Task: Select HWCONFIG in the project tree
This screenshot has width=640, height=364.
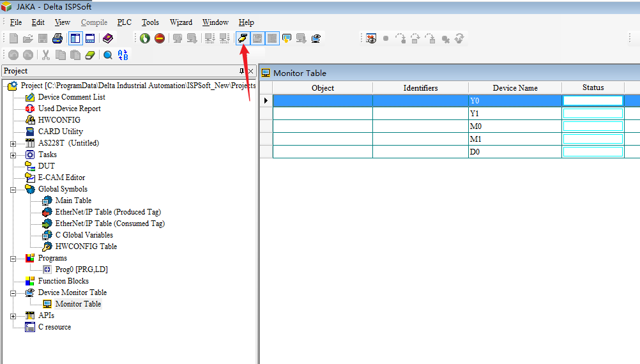Action: [x=59, y=120]
